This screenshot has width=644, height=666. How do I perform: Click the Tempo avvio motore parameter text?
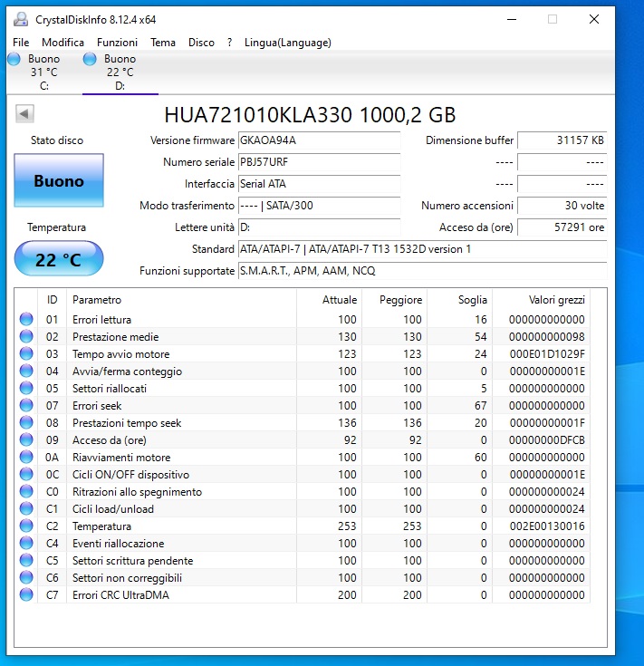121,353
